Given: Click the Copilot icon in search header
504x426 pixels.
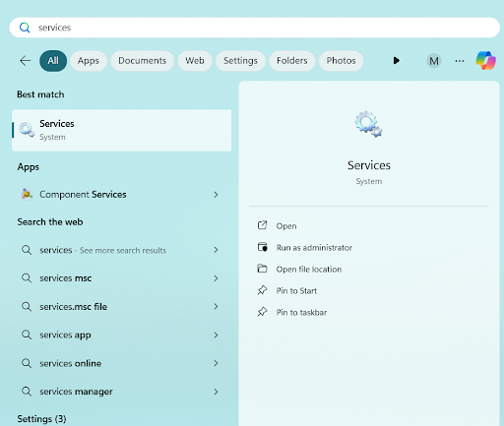Looking at the screenshot, I should [x=486, y=60].
